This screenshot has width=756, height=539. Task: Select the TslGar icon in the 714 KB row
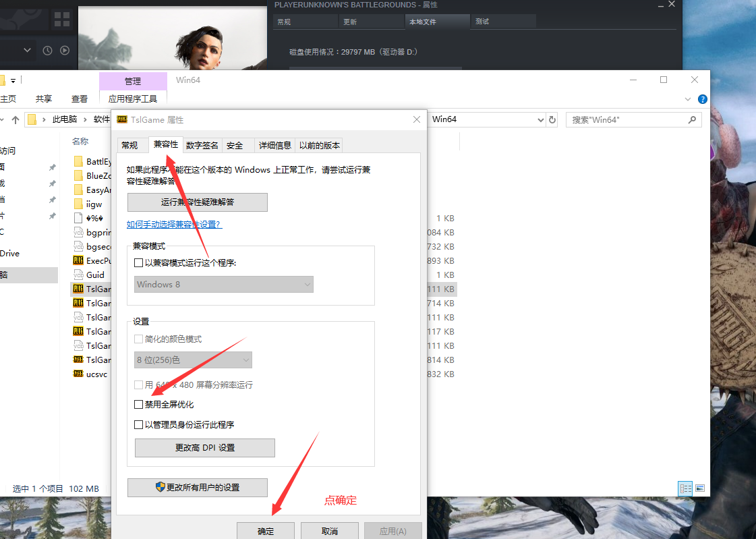click(x=78, y=304)
